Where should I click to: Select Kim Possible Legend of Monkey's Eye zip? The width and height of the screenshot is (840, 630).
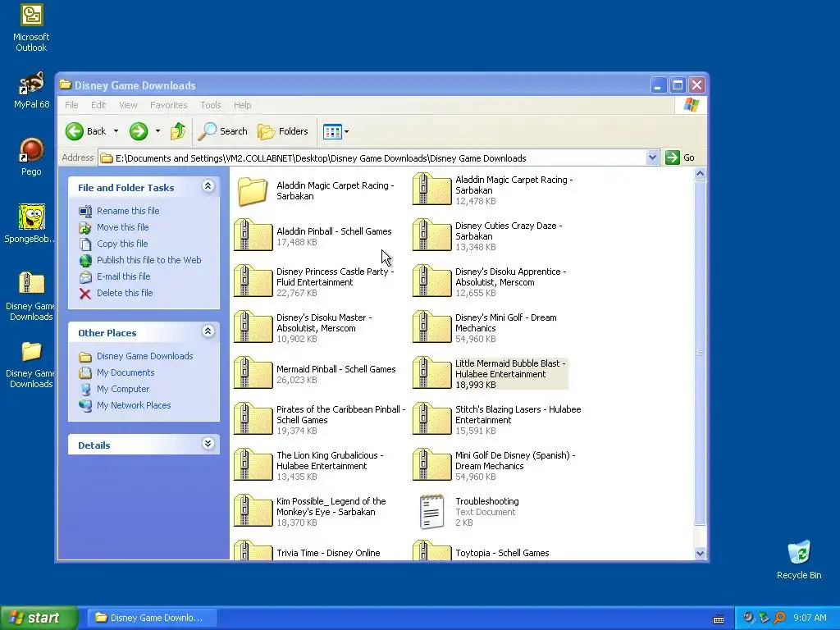click(253, 510)
